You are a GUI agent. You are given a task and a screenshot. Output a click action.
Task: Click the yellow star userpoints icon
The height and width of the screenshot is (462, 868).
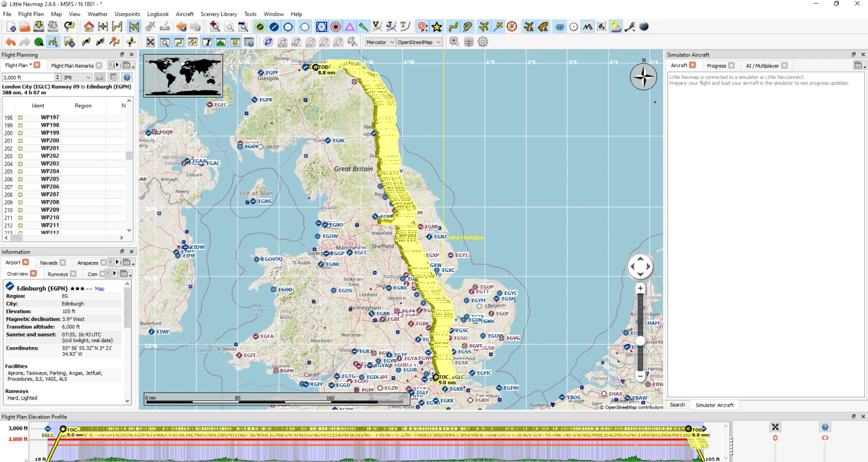point(437,27)
